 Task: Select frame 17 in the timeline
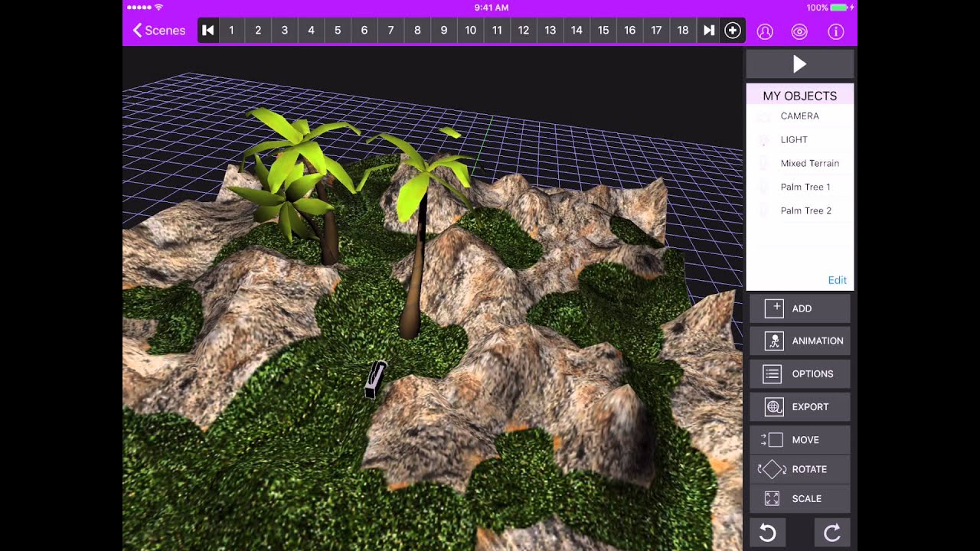[x=656, y=30]
